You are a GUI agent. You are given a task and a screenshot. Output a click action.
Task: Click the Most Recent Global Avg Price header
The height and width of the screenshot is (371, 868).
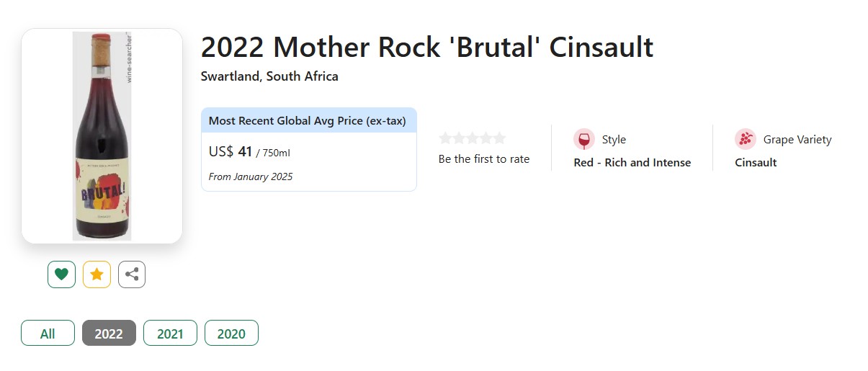coord(308,121)
